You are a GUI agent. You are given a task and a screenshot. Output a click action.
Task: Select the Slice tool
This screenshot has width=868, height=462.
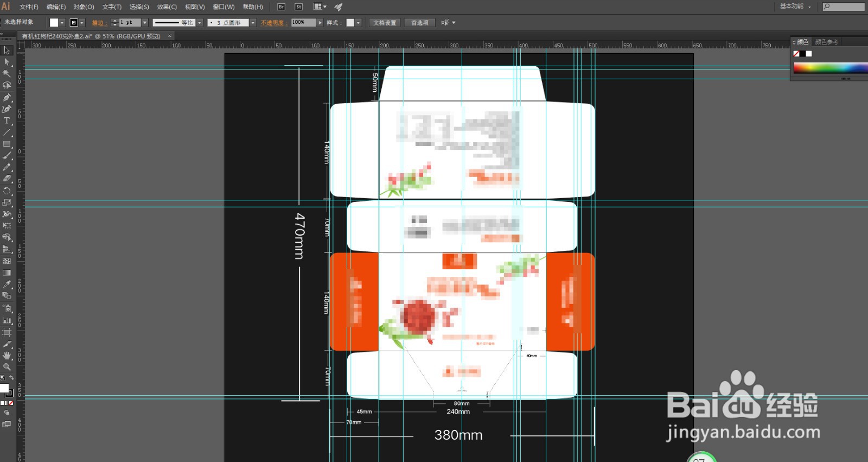pyautogui.click(x=7, y=344)
